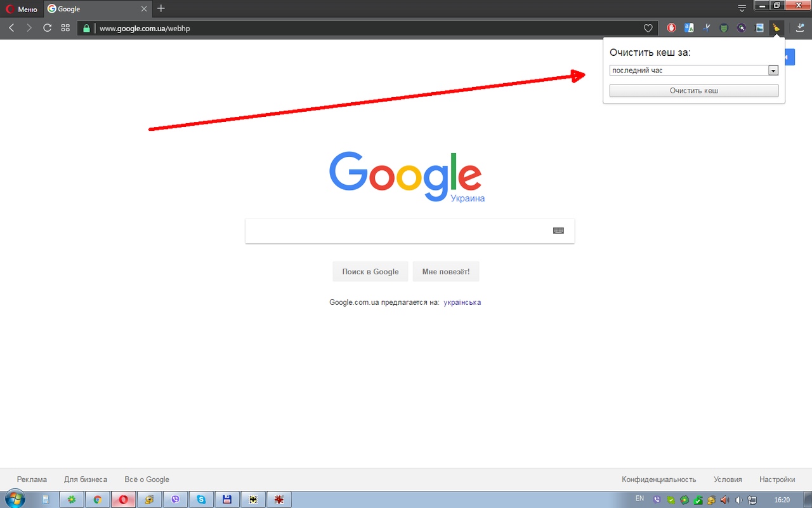
Task: Open the Opera Меню button
Action: tap(22, 9)
